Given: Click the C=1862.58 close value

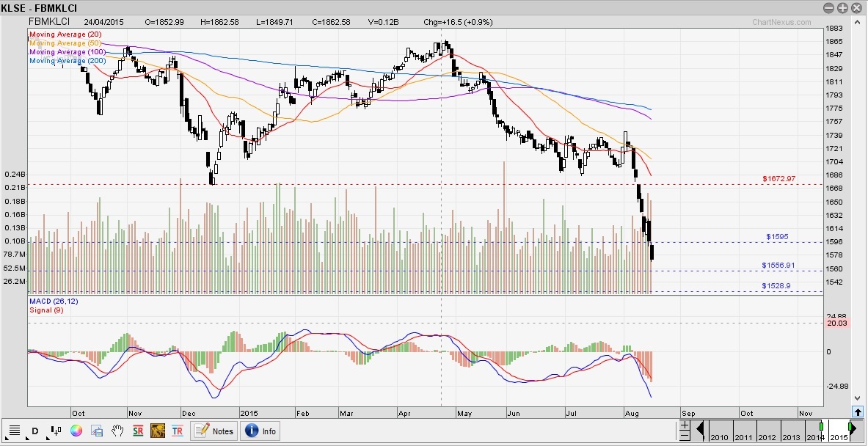Looking at the screenshot, I should click(331, 22).
